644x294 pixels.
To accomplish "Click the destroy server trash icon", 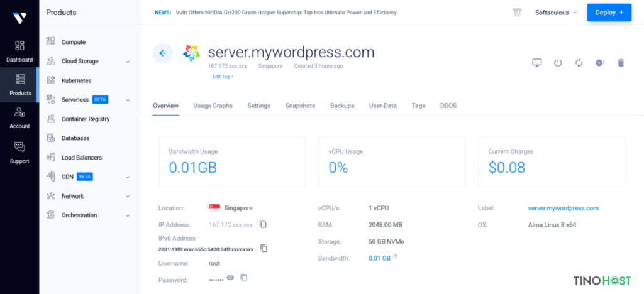I will click(621, 63).
